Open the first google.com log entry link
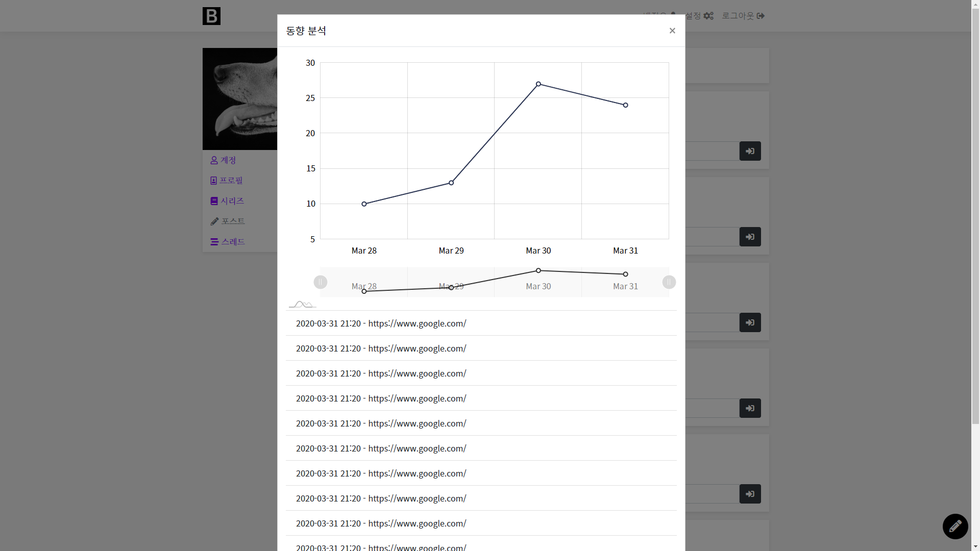 coord(417,323)
